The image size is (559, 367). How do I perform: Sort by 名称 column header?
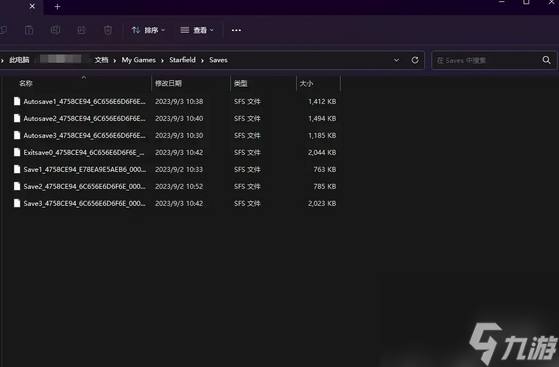coord(26,83)
